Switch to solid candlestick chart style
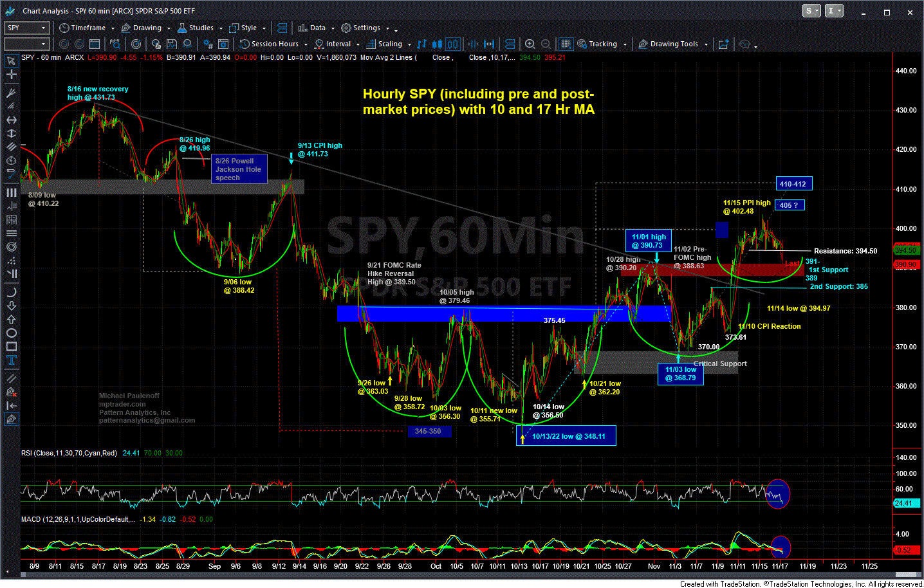This screenshot has width=924, height=588. point(437,44)
